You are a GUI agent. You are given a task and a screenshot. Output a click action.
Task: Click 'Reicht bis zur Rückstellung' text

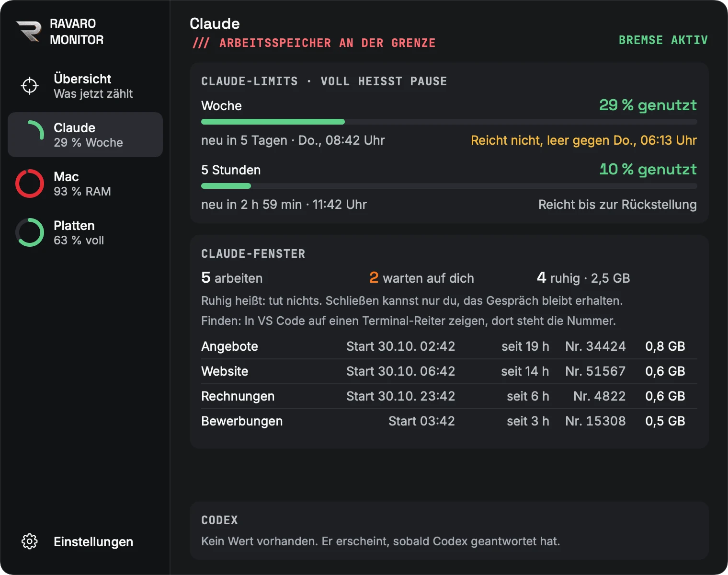pyautogui.click(x=617, y=205)
